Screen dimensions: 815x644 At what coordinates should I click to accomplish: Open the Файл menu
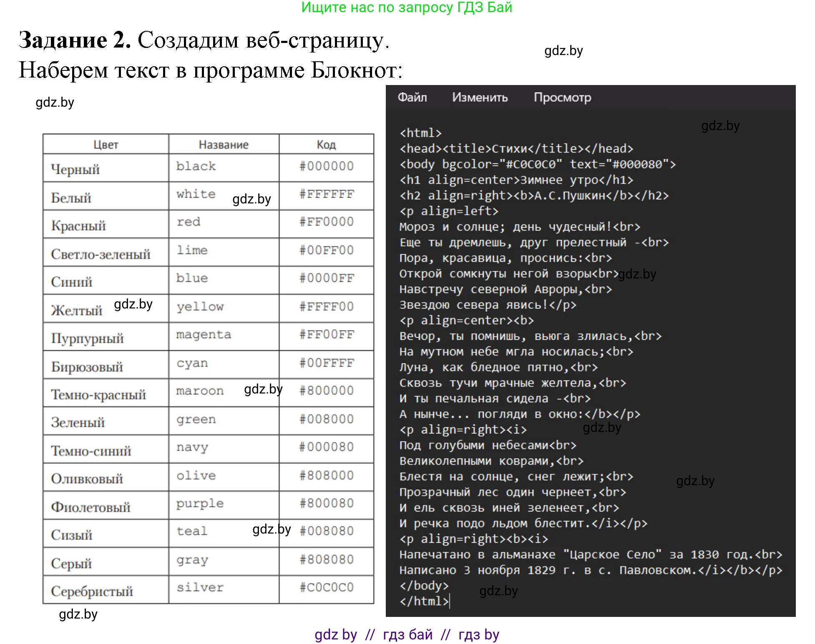(x=413, y=97)
